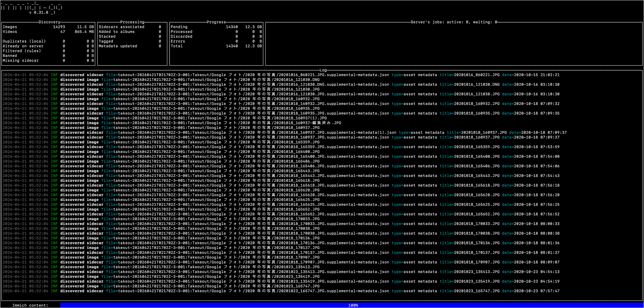The width and height of the screenshot is (644, 308).
Task: Click the Sidecars associated row
Action: click(130, 27)
